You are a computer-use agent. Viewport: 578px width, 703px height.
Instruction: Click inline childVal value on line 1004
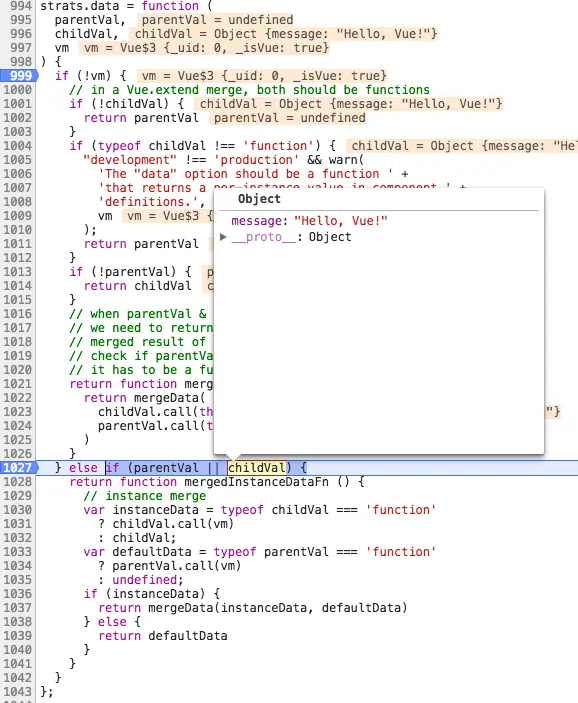(462, 146)
